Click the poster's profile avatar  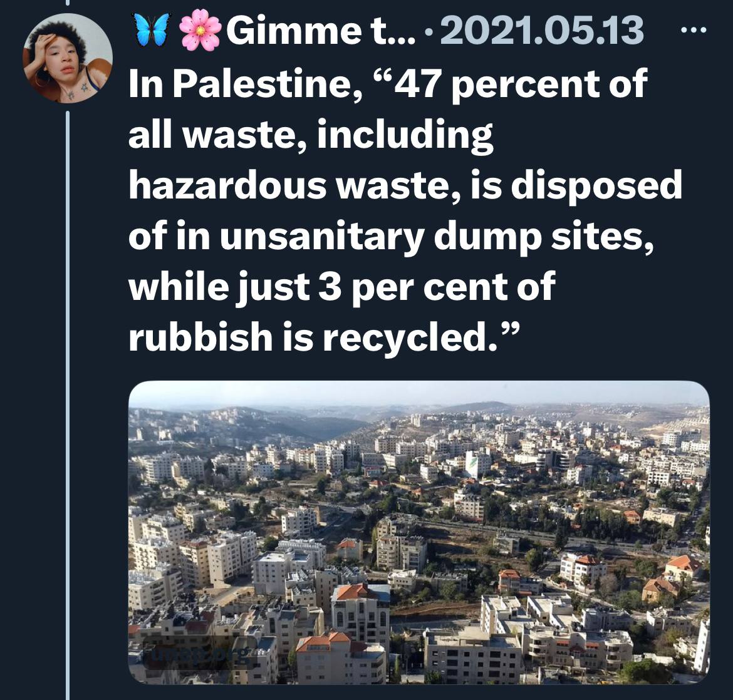pyautogui.click(x=68, y=58)
